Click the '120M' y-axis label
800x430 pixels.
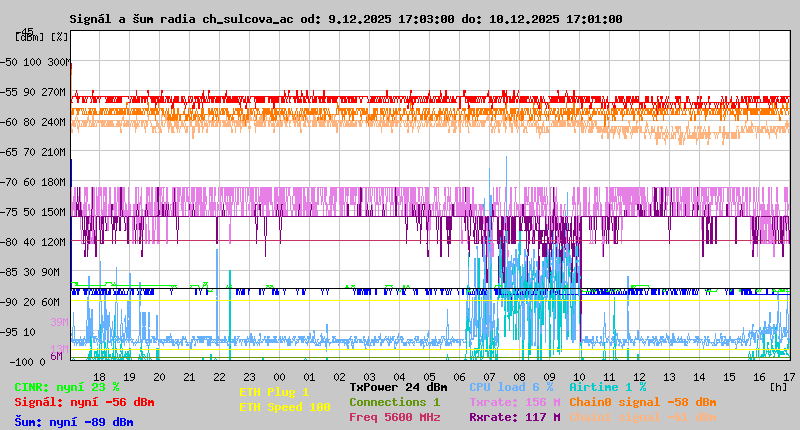pos(54,242)
